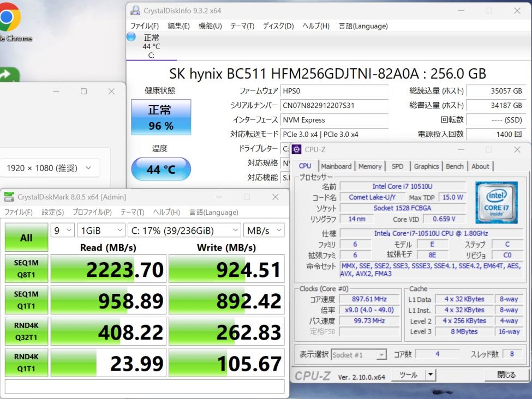The width and height of the screenshot is (532, 399).
Task: Expand the Socket #1 selection dropdown in CPU-Z
Action: [x=358, y=355]
